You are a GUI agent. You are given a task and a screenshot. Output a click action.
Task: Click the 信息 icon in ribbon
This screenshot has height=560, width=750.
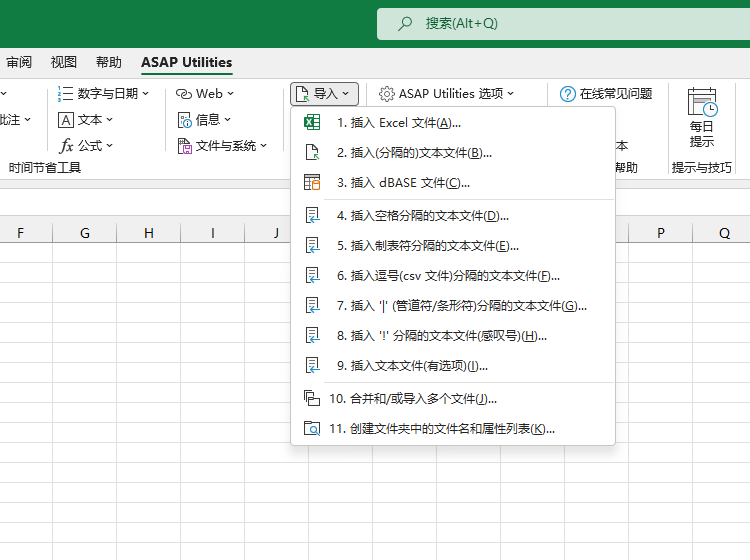[x=184, y=120]
